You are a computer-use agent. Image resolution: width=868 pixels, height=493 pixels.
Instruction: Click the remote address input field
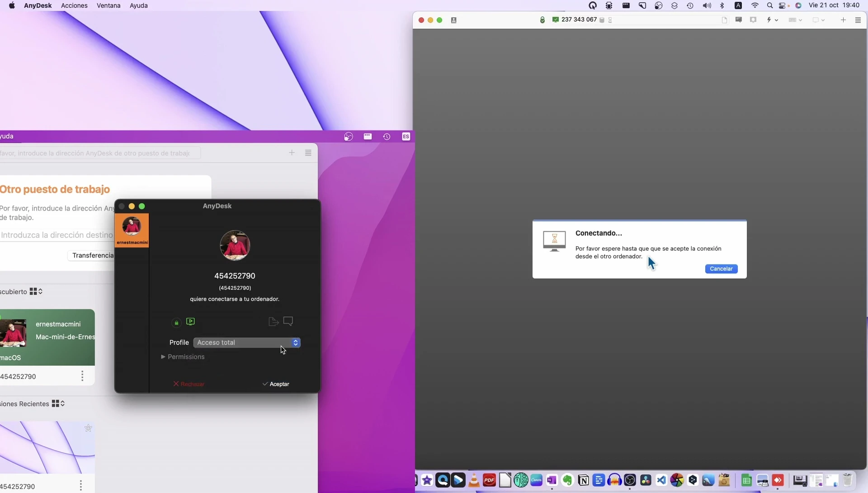click(x=100, y=153)
